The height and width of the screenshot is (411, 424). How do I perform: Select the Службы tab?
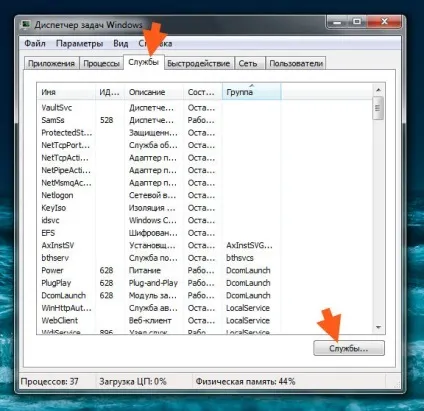coord(144,62)
